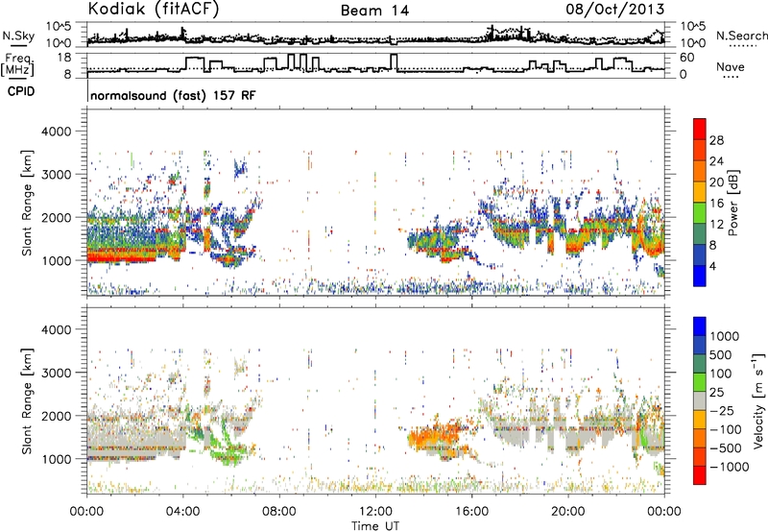Click the 'Slant Range [km]' label of power panel
Image resolution: width=768 pixels, height=532 pixels.
click(28, 203)
